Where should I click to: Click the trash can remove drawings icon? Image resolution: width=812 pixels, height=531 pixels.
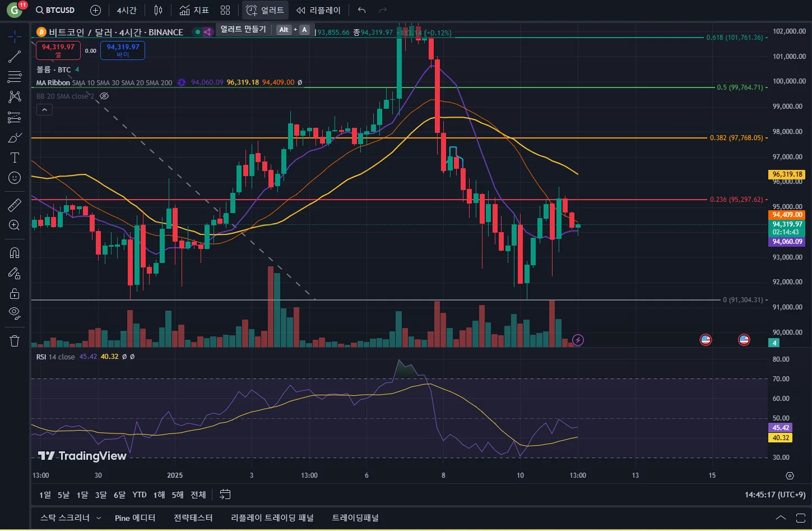pos(15,340)
